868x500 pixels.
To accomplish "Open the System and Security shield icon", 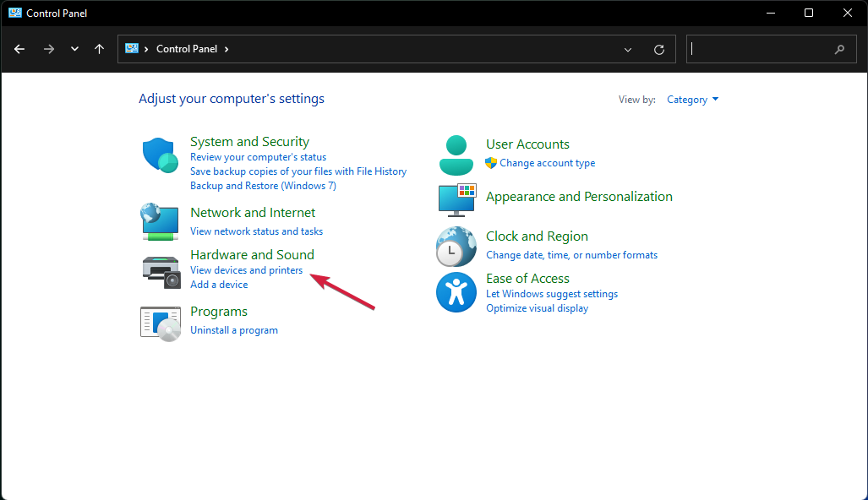I will tap(160, 155).
